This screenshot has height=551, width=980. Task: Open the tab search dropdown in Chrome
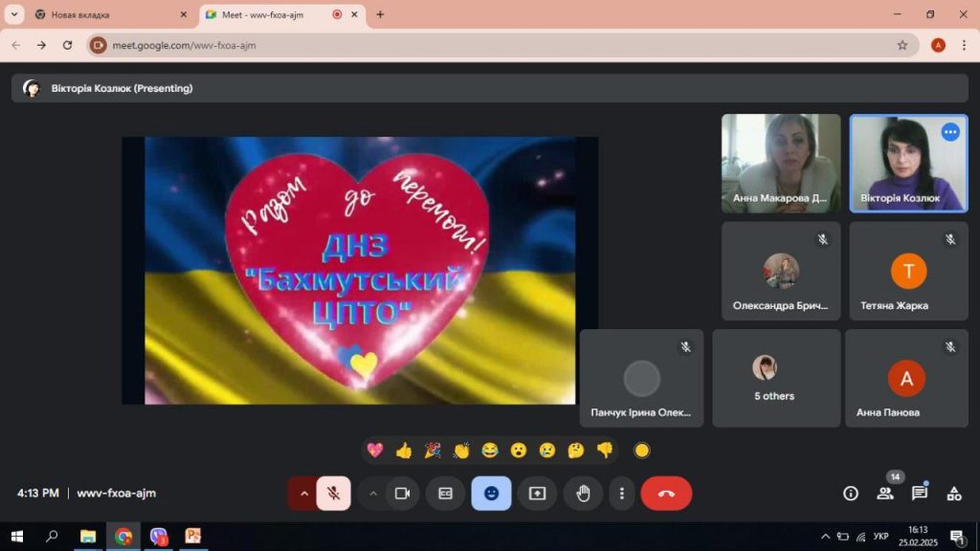pyautogui.click(x=14, y=14)
